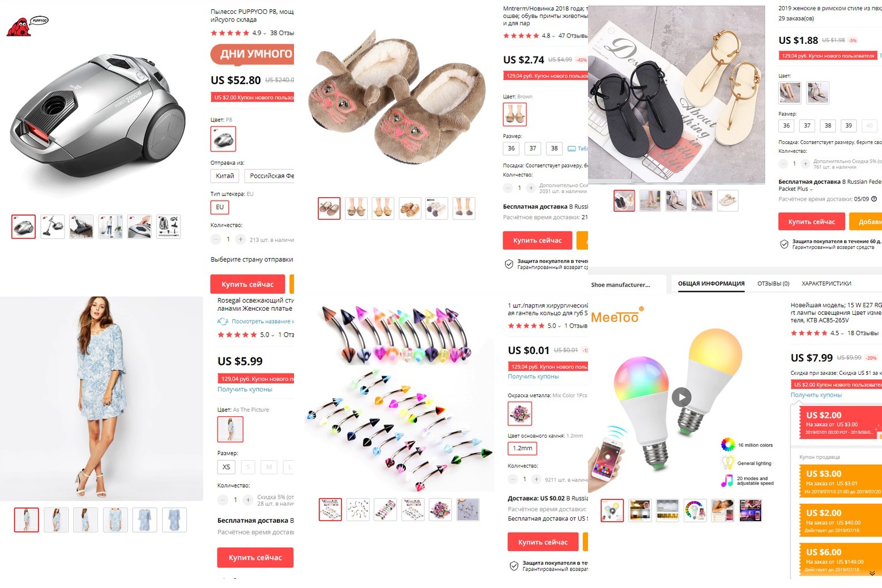Switch to the ХАРАКТЕРИСТИКИ tab

[826, 284]
